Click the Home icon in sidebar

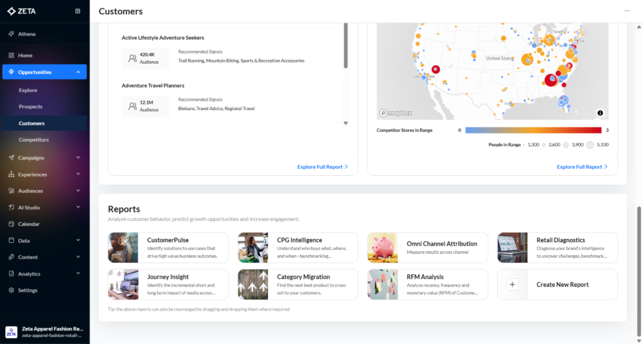point(12,55)
